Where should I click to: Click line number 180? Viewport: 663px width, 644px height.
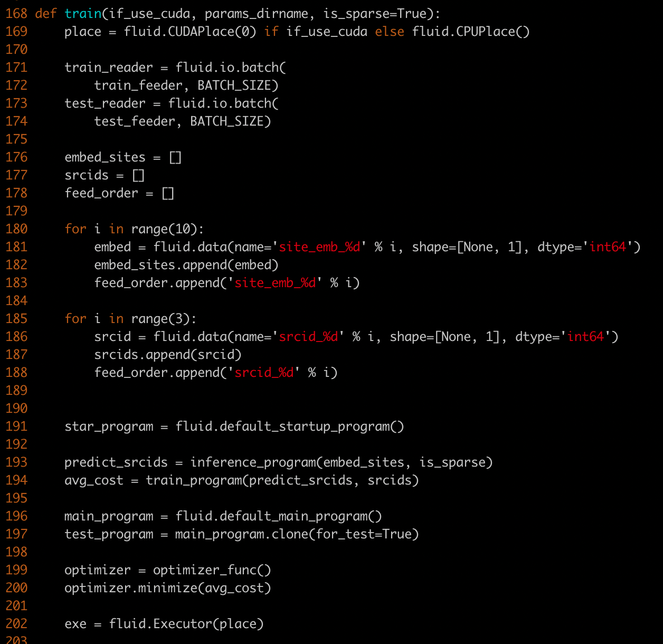[16, 229]
